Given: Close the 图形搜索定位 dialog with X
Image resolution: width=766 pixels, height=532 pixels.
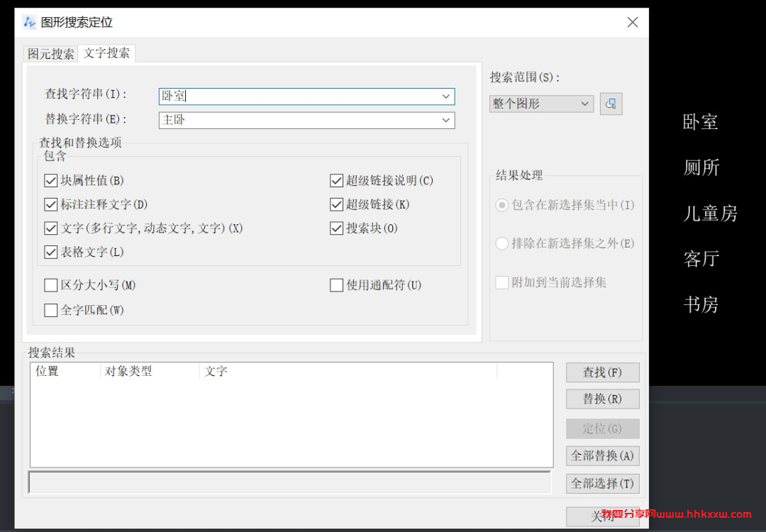Looking at the screenshot, I should pos(633,22).
